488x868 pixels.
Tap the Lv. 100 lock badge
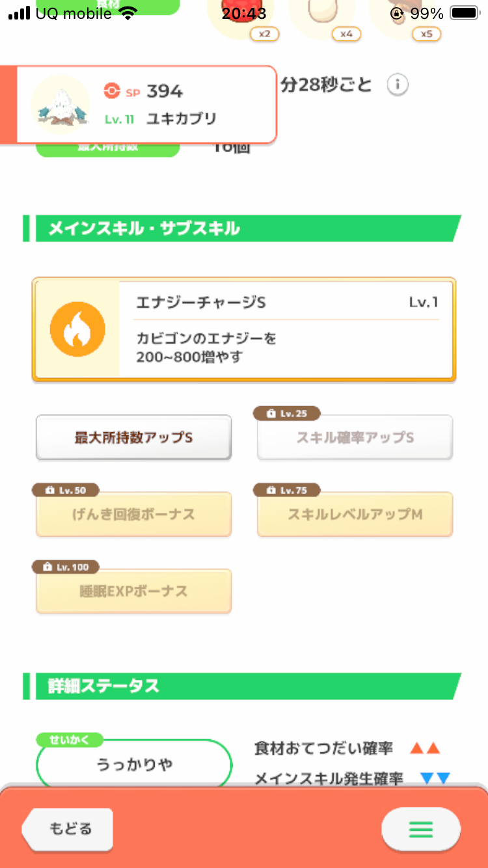65,567
